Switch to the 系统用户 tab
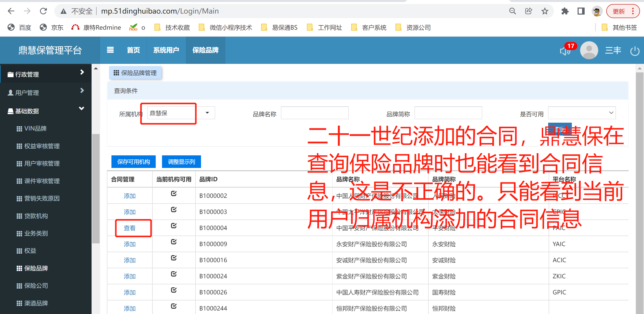The width and height of the screenshot is (644, 314). click(166, 50)
